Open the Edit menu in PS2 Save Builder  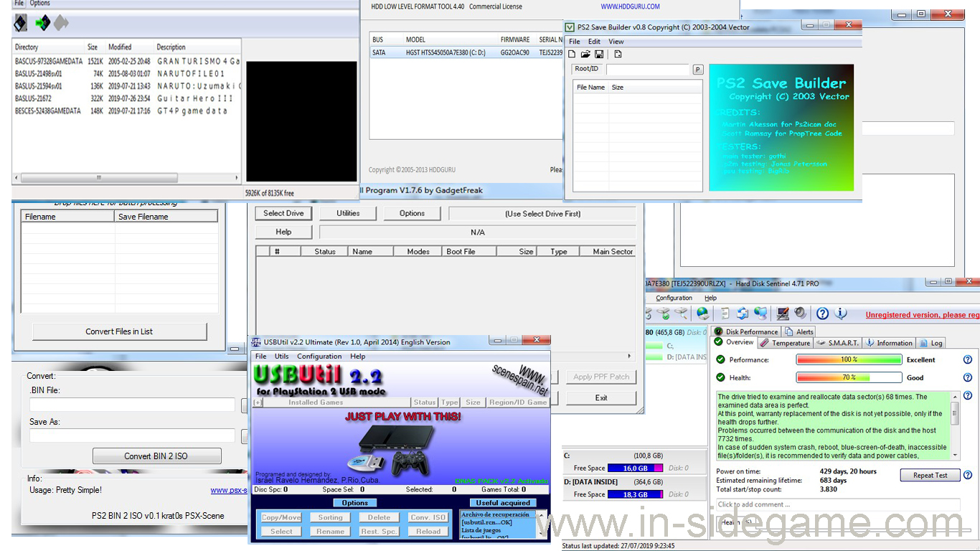[x=595, y=42]
